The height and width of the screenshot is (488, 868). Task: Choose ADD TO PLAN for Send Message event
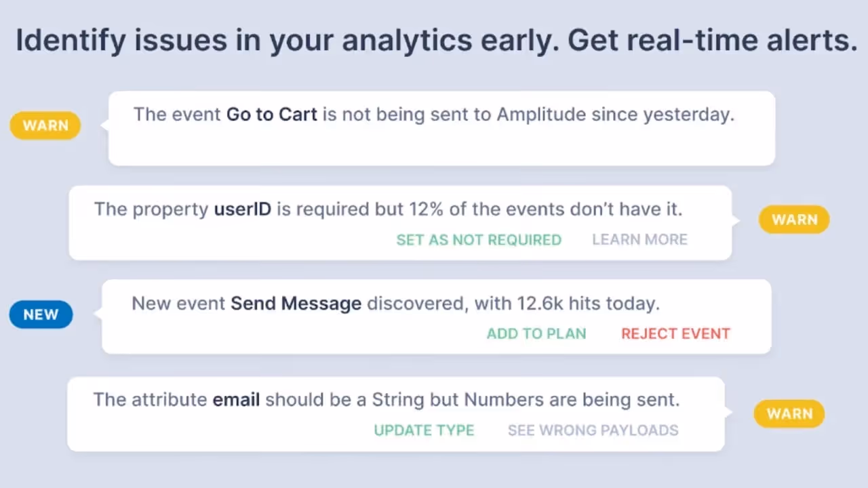pyautogui.click(x=536, y=333)
